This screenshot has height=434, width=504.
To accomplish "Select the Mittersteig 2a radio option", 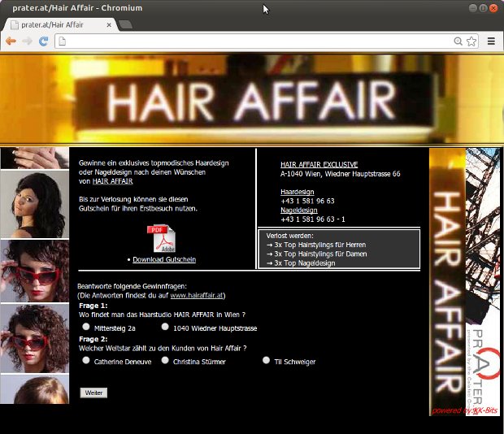I will (x=86, y=327).
